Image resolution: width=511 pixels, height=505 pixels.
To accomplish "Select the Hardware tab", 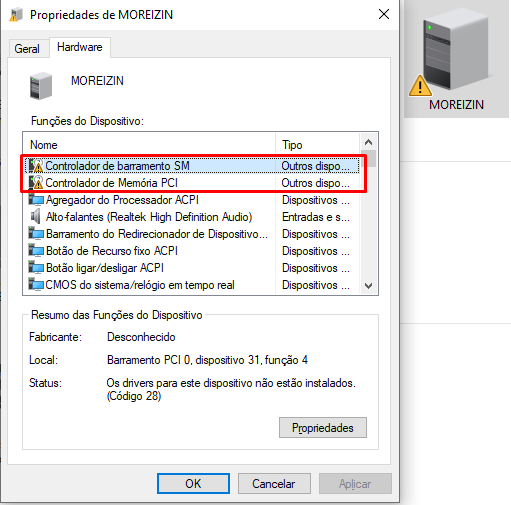I will [80, 47].
